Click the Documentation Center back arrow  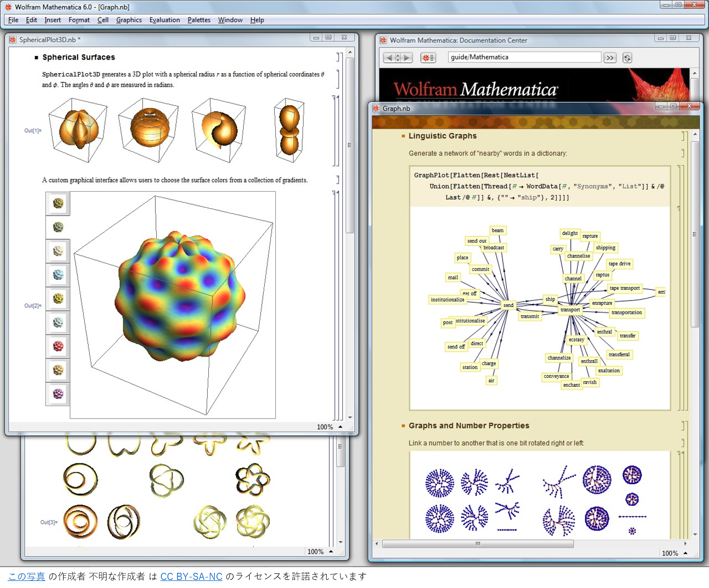click(388, 58)
